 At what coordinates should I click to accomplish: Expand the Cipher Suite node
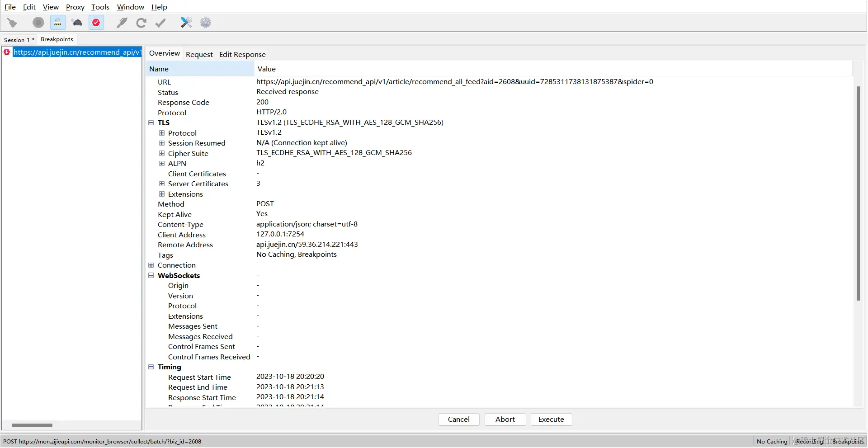coord(162,153)
